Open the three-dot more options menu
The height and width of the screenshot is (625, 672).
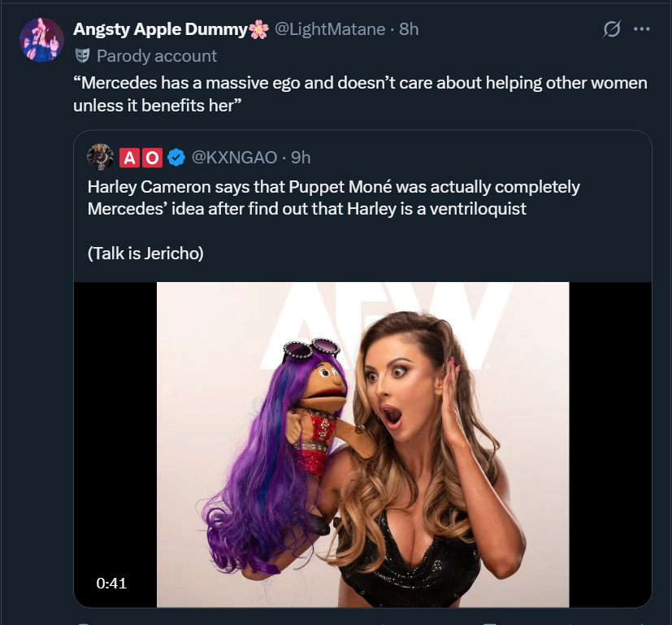(x=641, y=29)
